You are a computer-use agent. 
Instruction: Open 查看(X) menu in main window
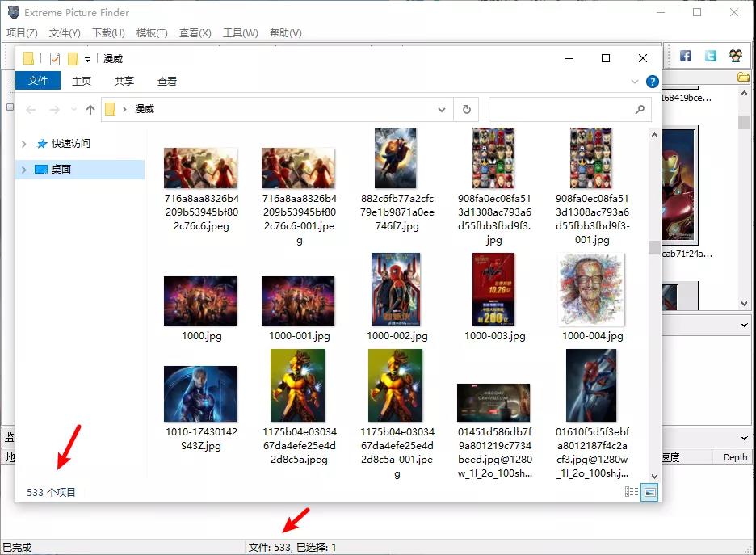click(195, 33)
